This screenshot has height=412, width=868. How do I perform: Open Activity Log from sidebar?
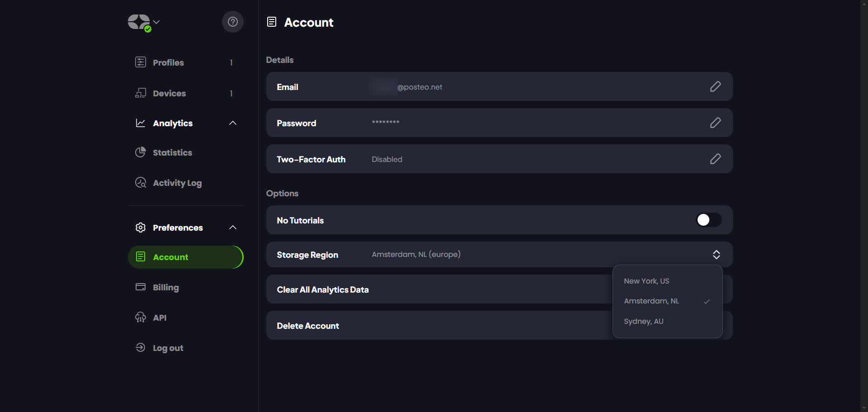tap(177, 183)
